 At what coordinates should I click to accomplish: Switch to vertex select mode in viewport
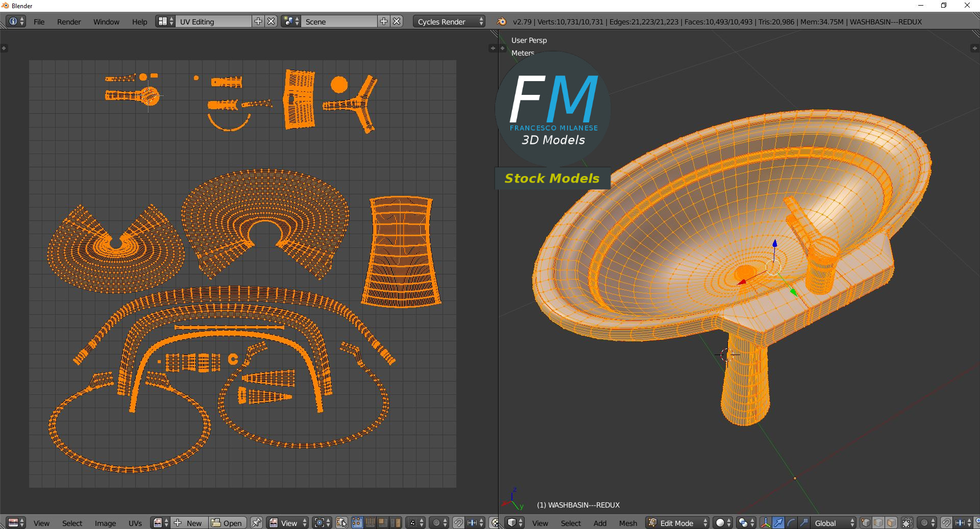[x=866, y=523]
